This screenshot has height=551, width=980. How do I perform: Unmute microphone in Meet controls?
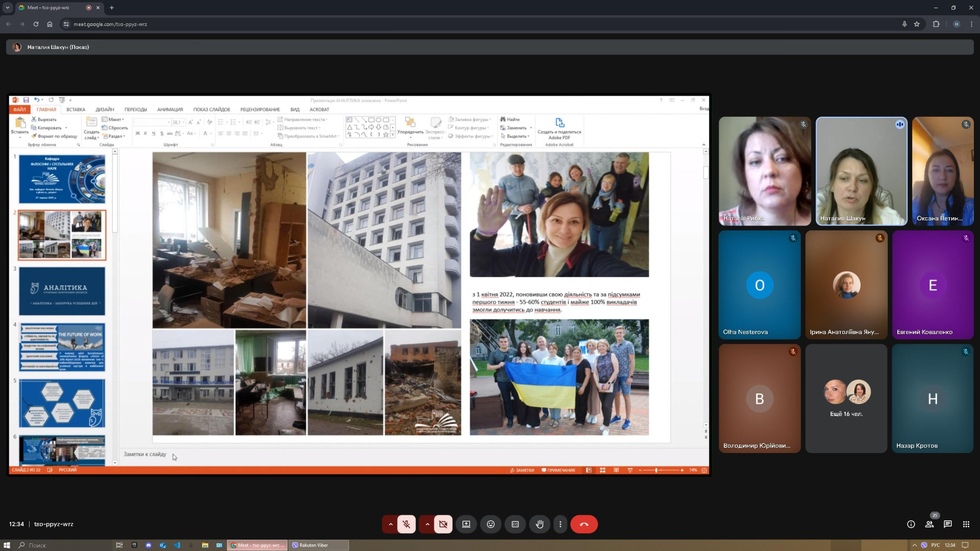(x=406, y=524)
